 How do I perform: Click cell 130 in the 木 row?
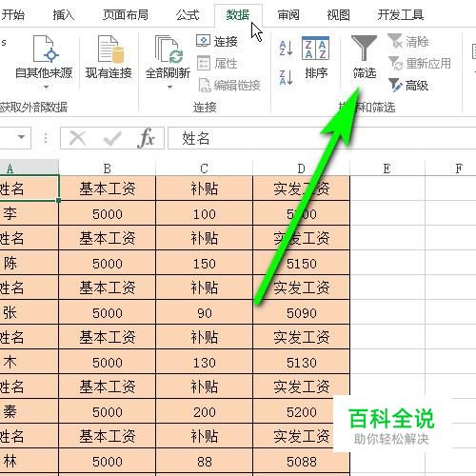pyautogui.click(x=204, y=362)
